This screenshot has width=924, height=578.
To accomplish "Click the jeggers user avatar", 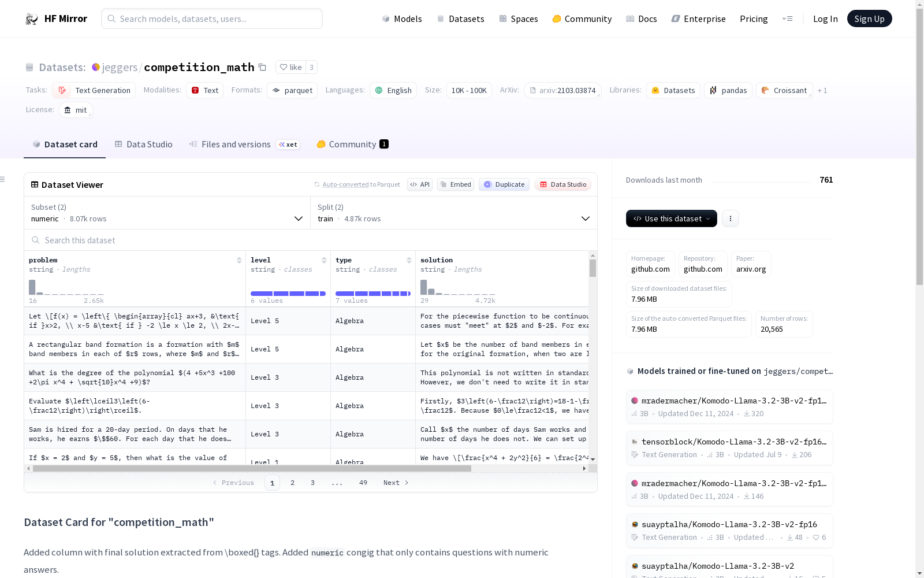I will tap(96, 67).
